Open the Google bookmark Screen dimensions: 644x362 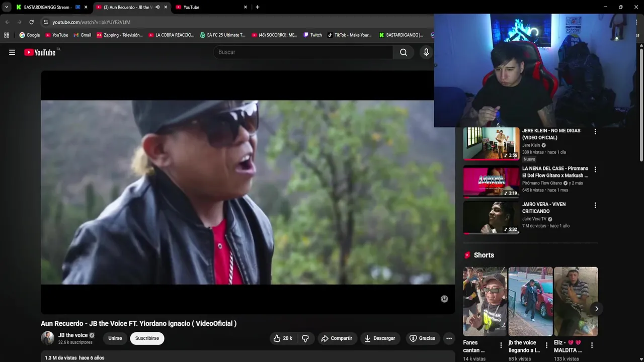click(30, 35)
